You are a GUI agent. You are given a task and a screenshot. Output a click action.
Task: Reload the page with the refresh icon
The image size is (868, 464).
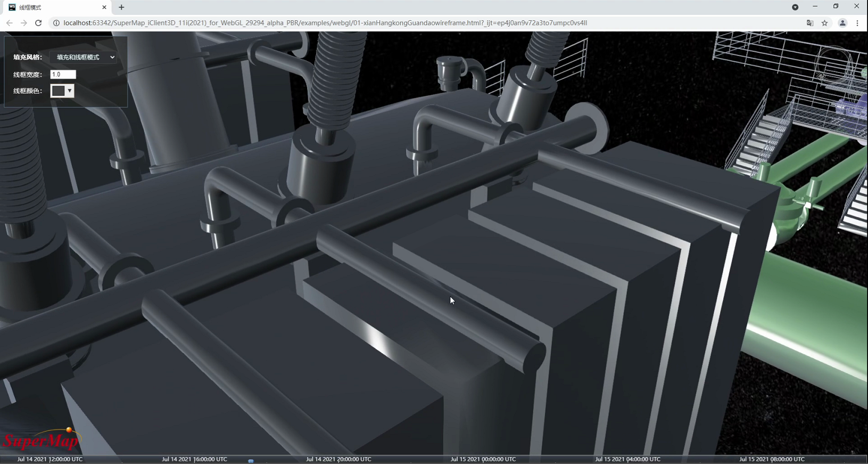[x=38, y=23]
